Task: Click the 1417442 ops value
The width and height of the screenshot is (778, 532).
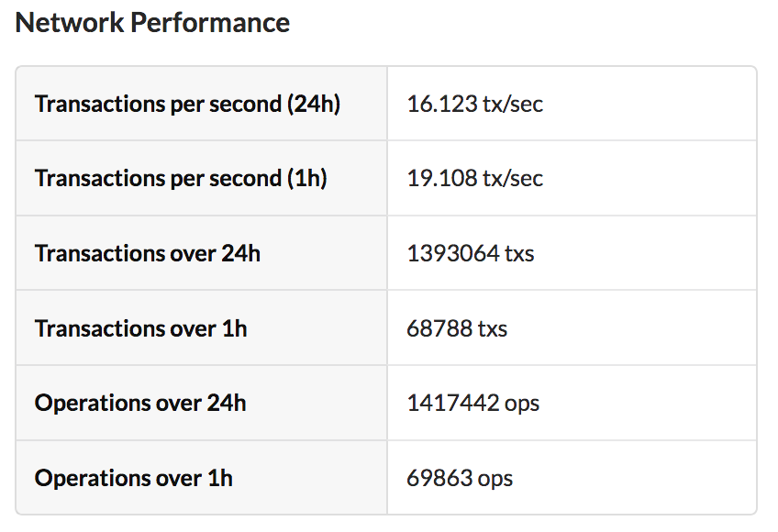Action: [472, 403]
